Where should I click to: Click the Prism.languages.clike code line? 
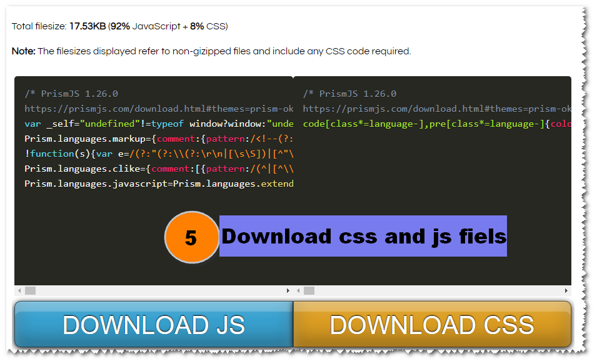(x=159, y=169)
